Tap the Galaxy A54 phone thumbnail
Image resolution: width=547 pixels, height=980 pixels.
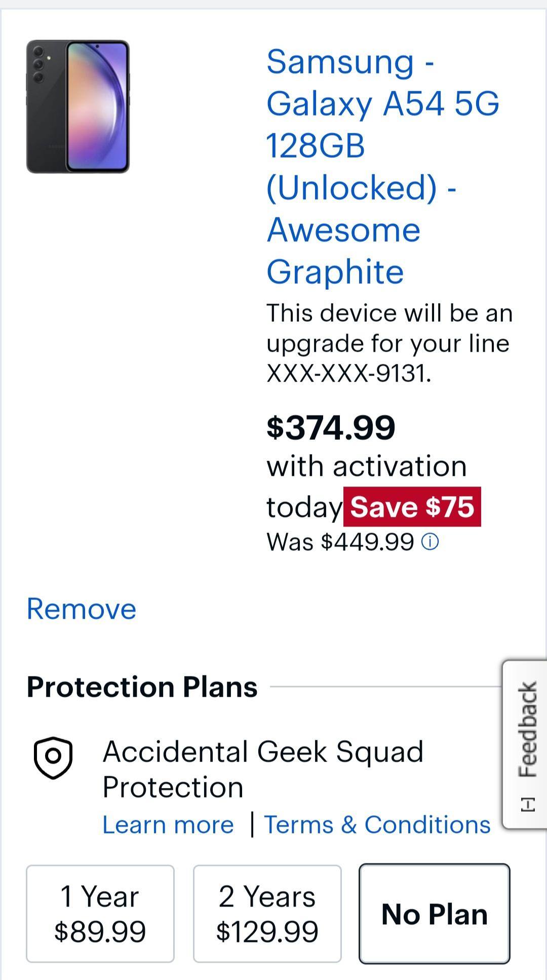click(x=78, y=106)
